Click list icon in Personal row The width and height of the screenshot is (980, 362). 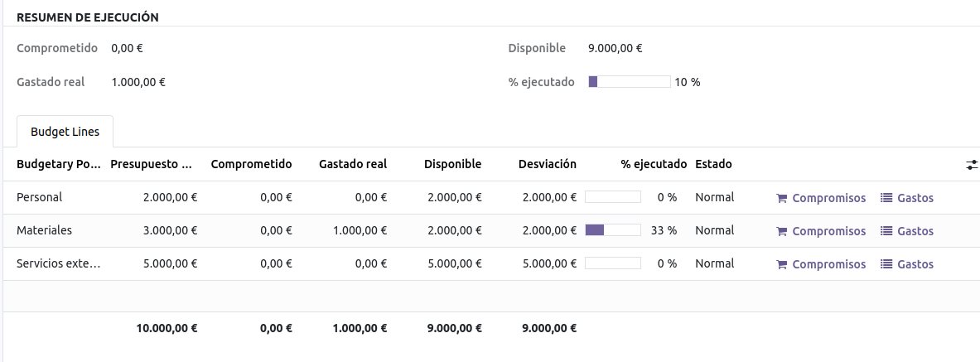[x=886, y=198]
